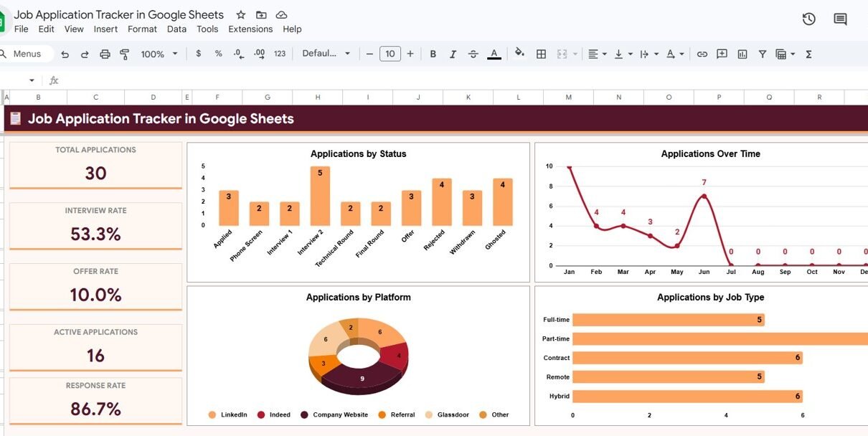Open version history clock icon

click(808, 19)
